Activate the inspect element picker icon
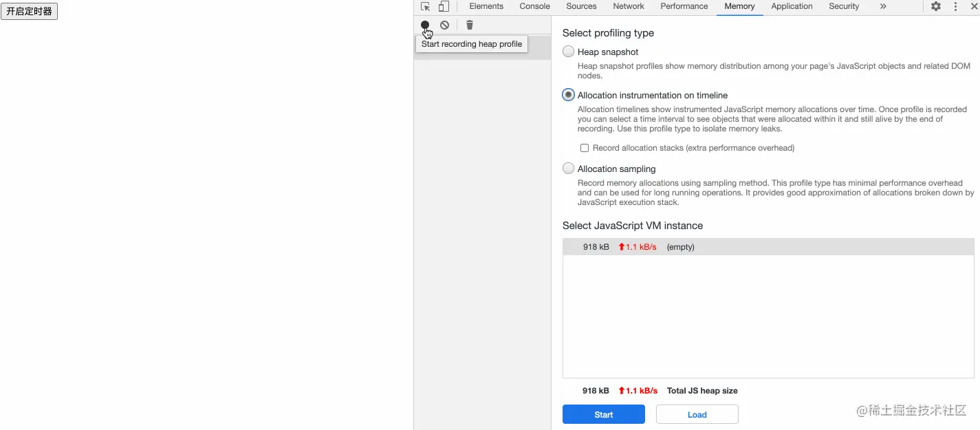The image size is (980, 430). [x=426, y=6]
